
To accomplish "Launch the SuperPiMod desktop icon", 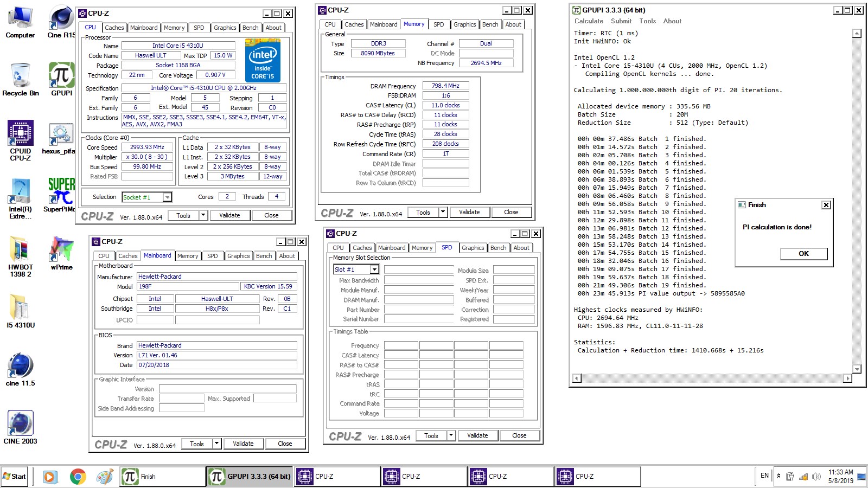I will click(x=60, y=195).
